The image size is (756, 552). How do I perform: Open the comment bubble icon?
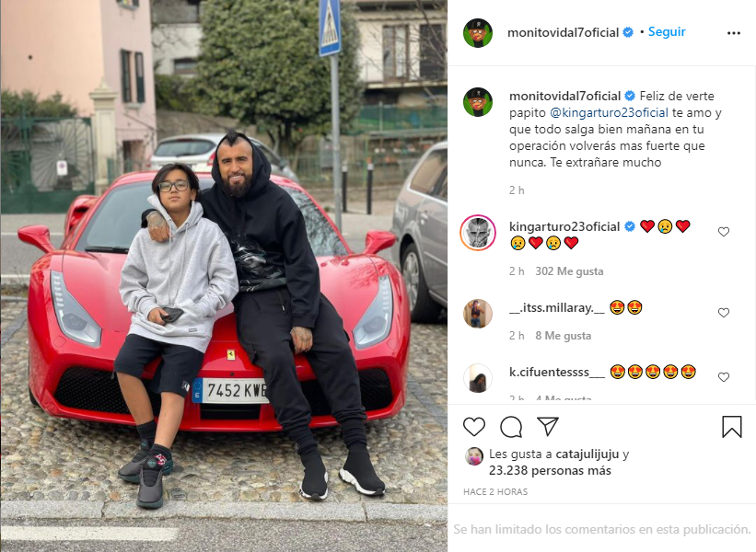tap(511, 427)
